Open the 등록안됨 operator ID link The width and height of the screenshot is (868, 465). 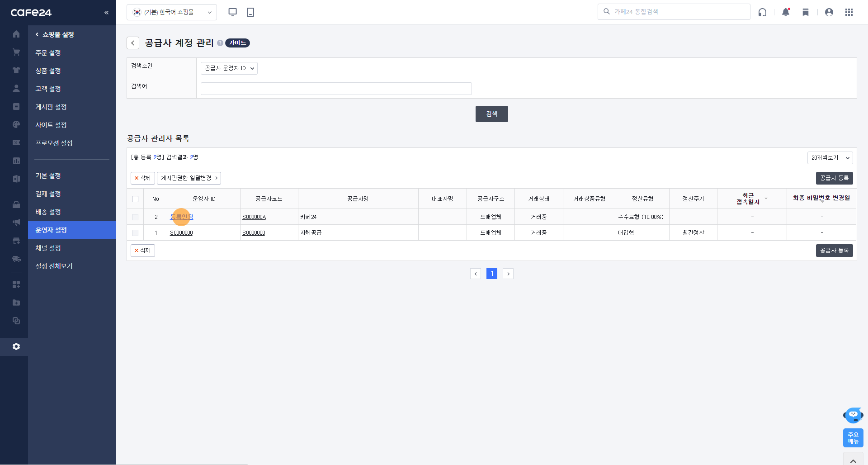coord(182,217)
